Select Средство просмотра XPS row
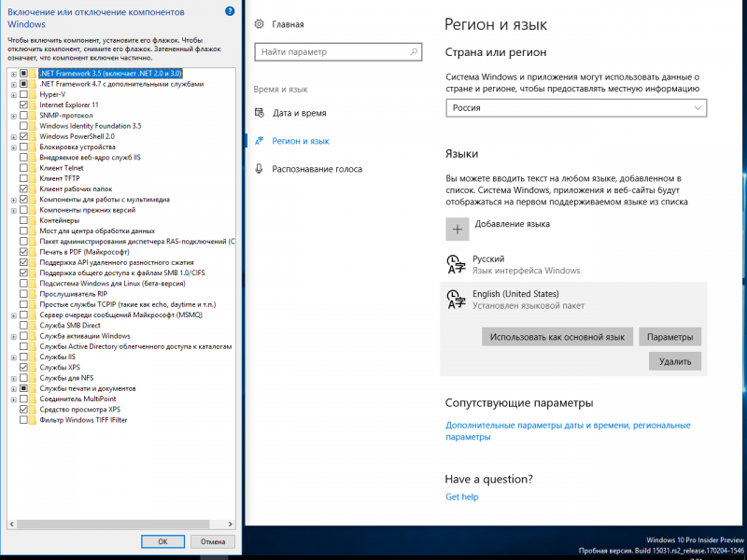747x560 pixels. pyautogui.click(x=80, y=410)
